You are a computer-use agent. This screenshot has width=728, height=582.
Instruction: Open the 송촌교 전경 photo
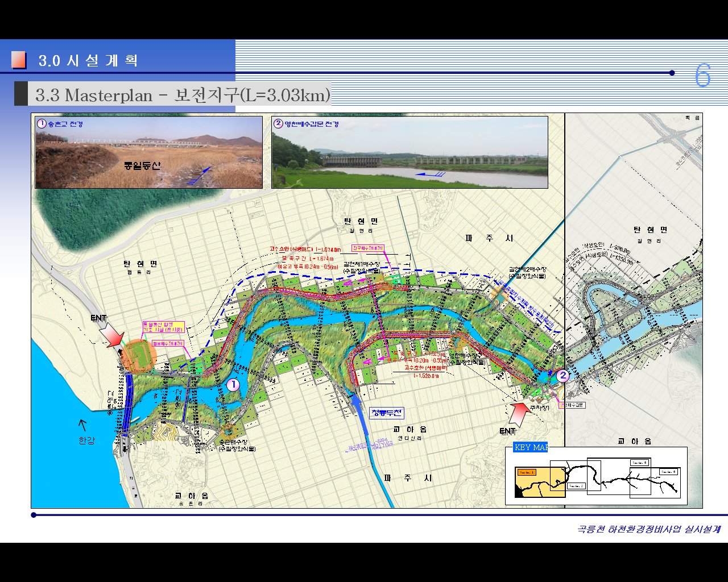point(149,152)
